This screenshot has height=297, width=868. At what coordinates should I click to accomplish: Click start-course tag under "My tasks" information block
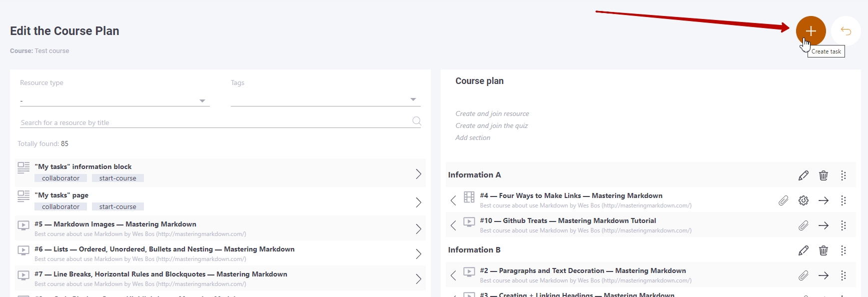tap(117, 178)
